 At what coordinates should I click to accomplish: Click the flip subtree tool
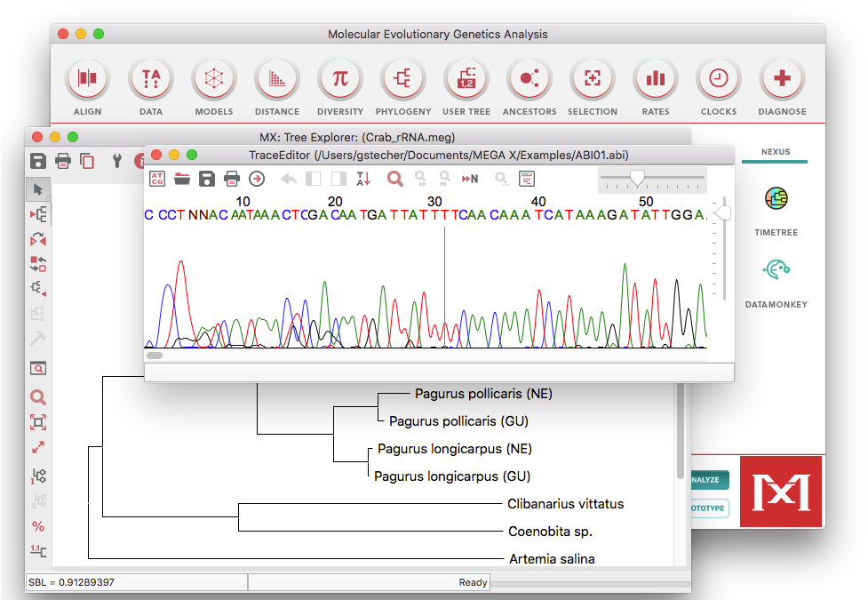point(38,239)
